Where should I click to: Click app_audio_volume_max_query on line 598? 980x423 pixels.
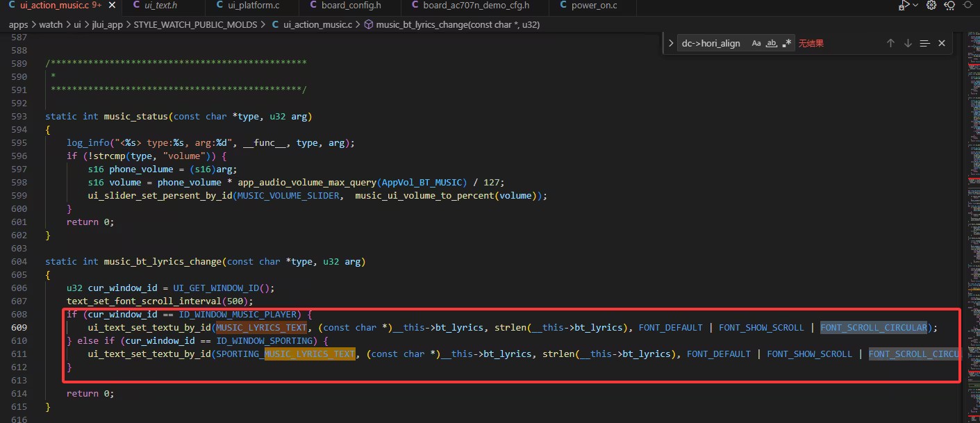coord(306,182)
